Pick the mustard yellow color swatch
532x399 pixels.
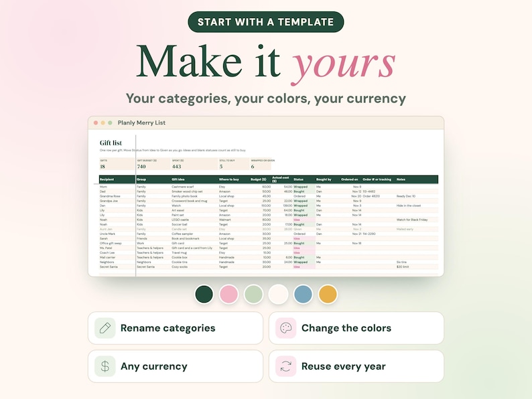click(x=328, y=294)
